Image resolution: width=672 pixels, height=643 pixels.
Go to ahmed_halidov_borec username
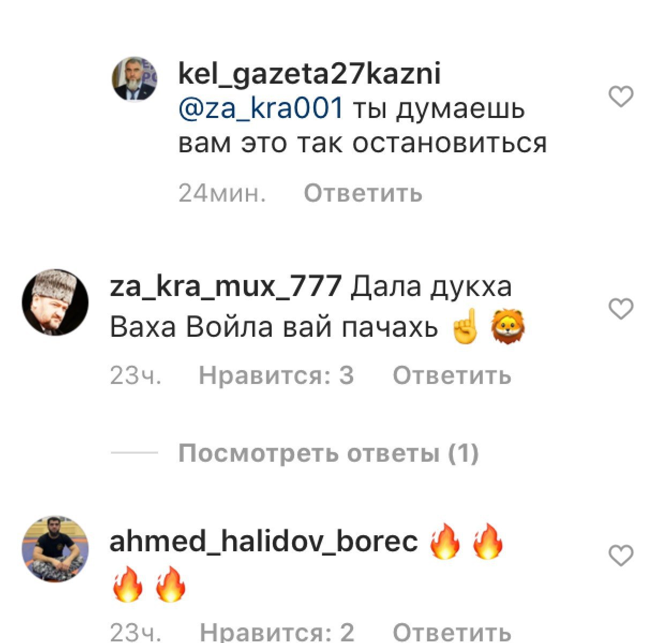pos(264,541)
